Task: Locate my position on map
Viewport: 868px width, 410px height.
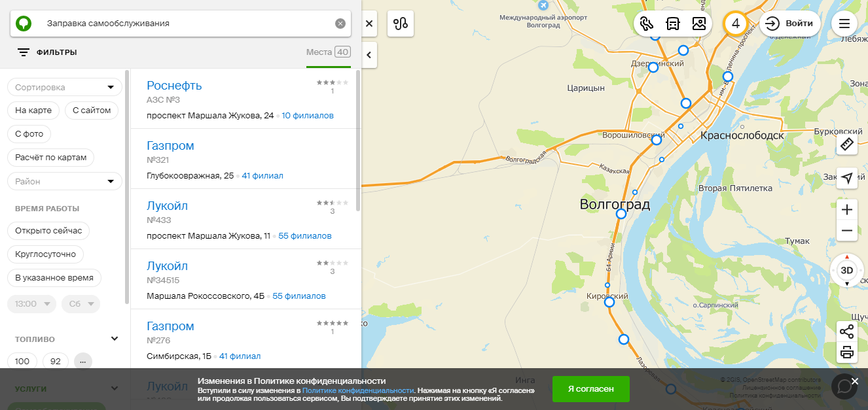Action: click(x=847, y=178)
